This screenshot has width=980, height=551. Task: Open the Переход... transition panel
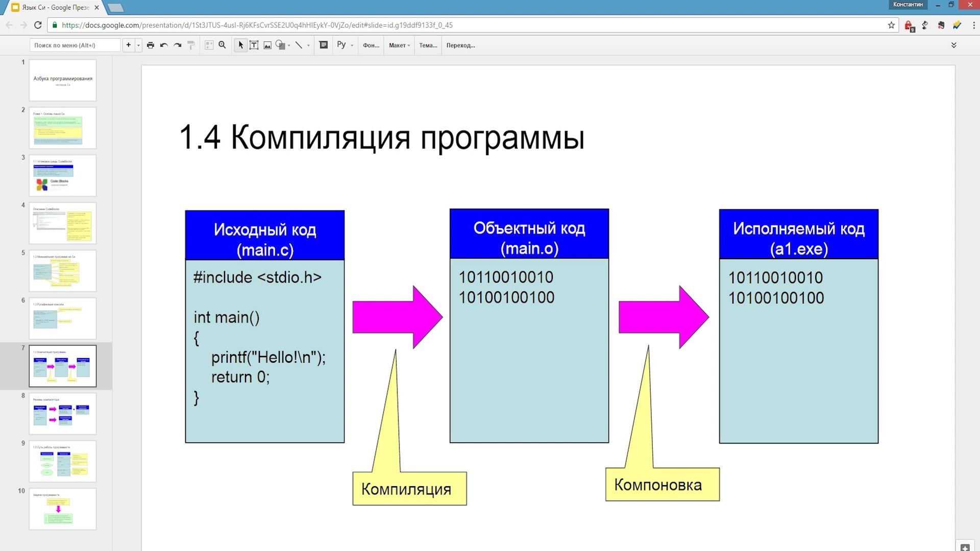point(460,45)
